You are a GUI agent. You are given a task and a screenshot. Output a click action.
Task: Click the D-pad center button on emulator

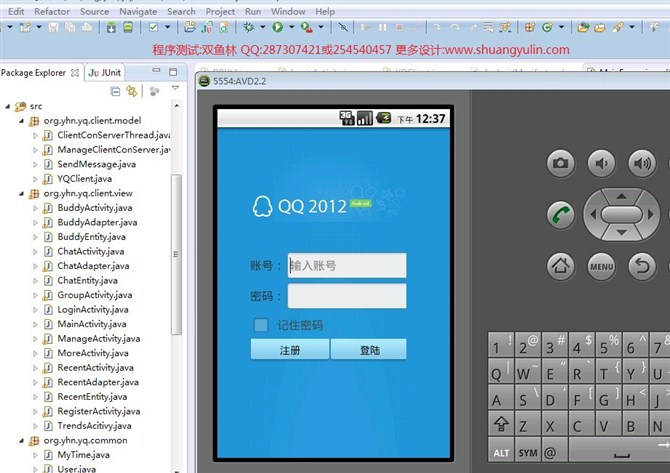pos(621,214)
